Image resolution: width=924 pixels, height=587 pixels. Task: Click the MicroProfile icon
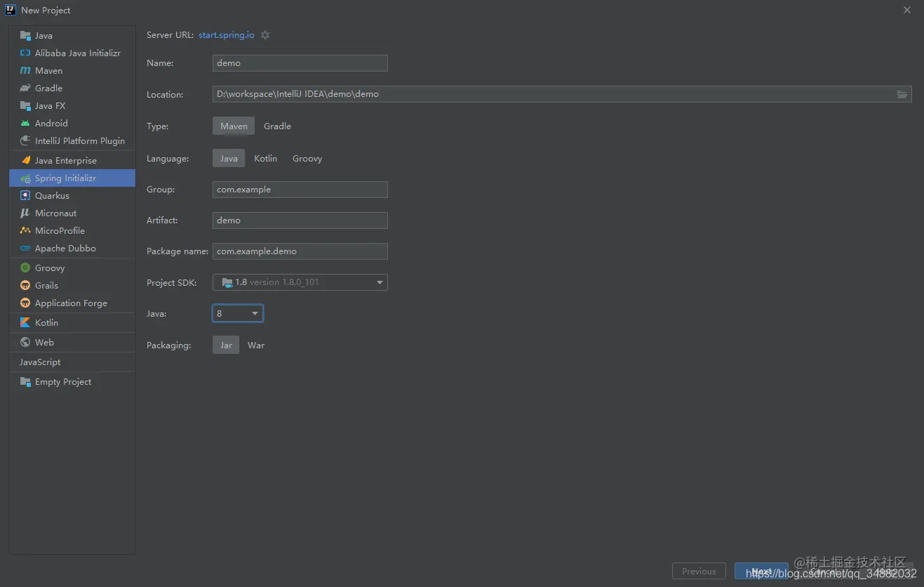25,230
